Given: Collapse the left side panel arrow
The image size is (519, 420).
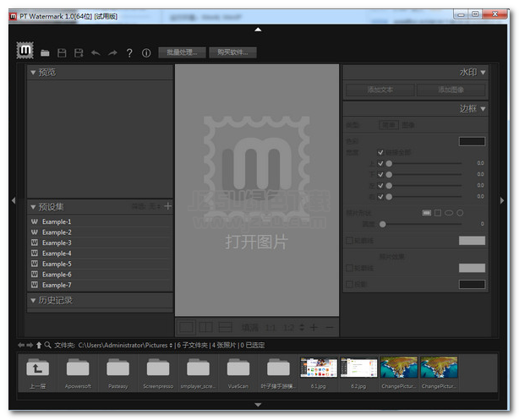Looking at the screenshot, I should pyautogui.click(x=14, y=200).
